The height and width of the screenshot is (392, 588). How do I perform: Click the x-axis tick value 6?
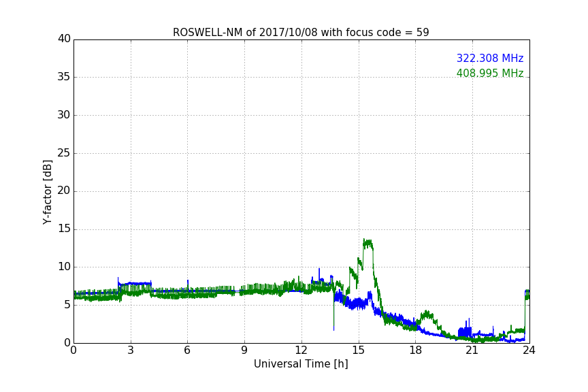187,350
